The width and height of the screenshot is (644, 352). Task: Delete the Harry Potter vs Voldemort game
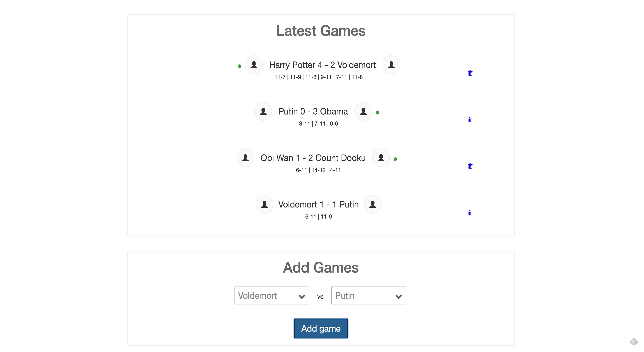pos(471,73)
